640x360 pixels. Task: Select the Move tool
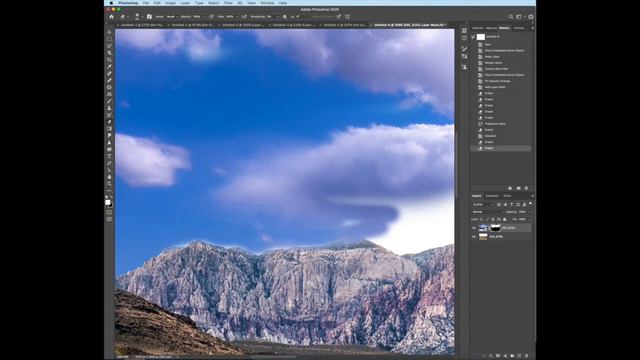(109, 32)
